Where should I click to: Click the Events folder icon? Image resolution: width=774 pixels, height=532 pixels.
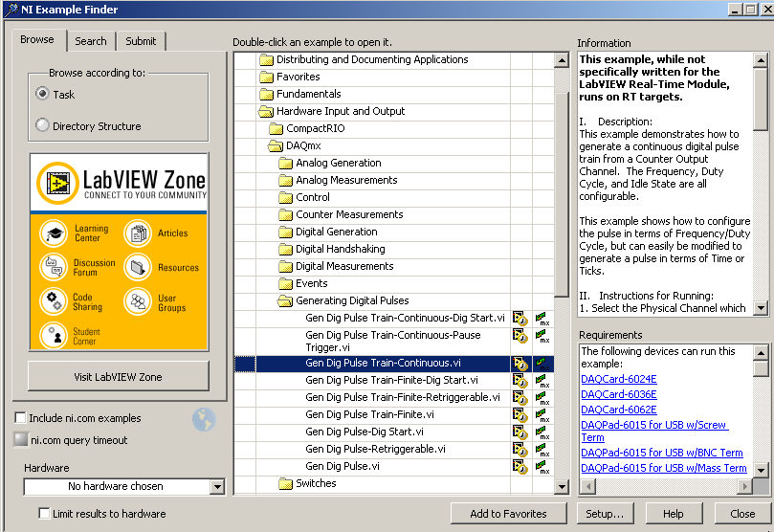285,284
